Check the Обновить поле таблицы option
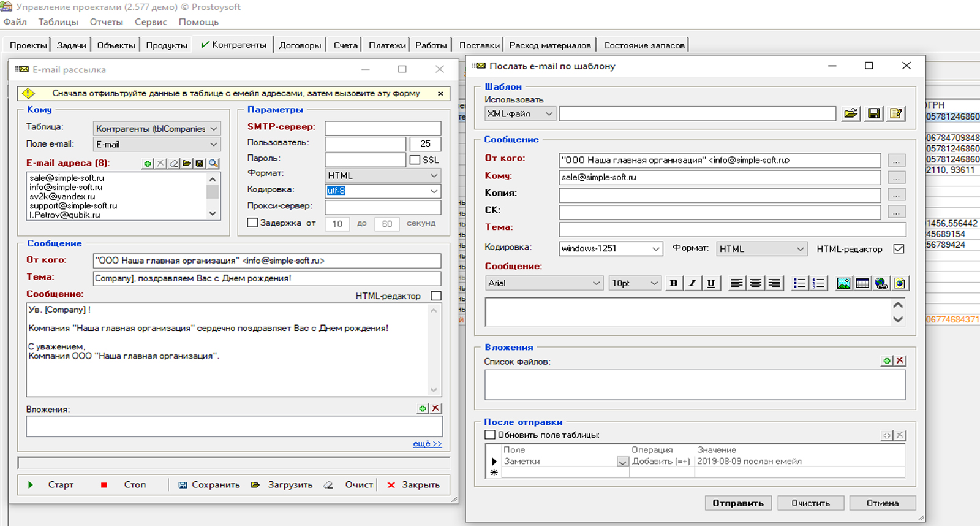 pos(490,435)
